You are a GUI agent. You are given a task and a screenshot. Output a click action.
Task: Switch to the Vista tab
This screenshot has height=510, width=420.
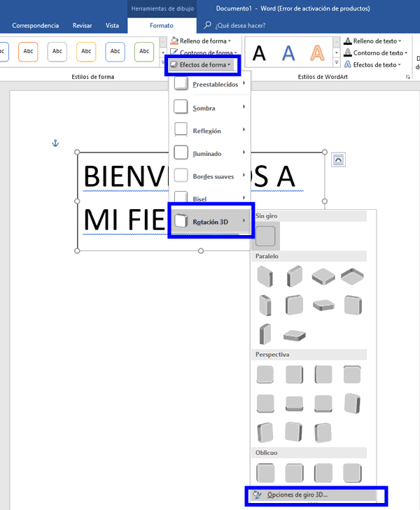[112, 25]
